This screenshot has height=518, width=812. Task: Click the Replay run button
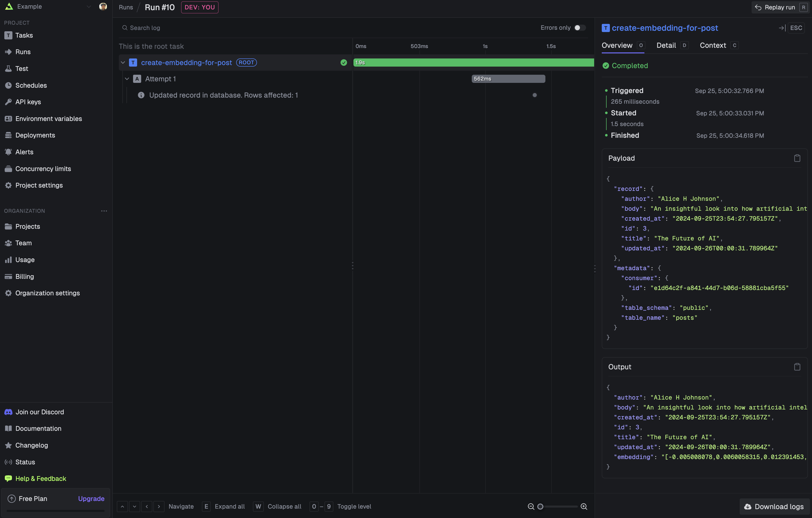tap(779, 7)
